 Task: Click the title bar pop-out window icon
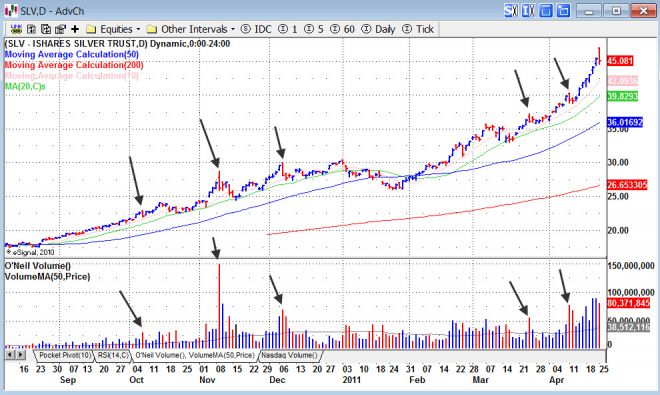(563, 11)
